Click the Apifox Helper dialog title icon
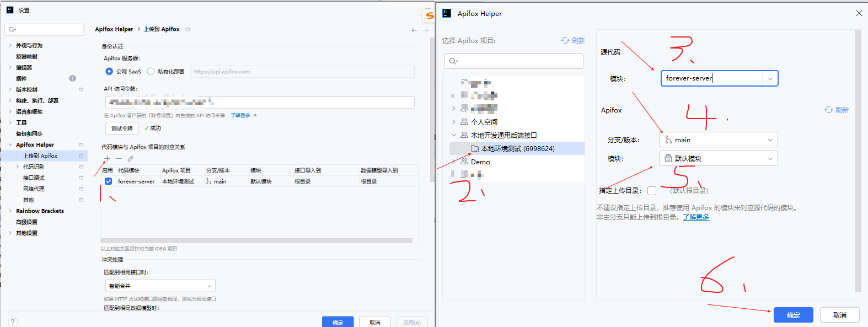Screen dimensions: 868x327 [447, 13]
